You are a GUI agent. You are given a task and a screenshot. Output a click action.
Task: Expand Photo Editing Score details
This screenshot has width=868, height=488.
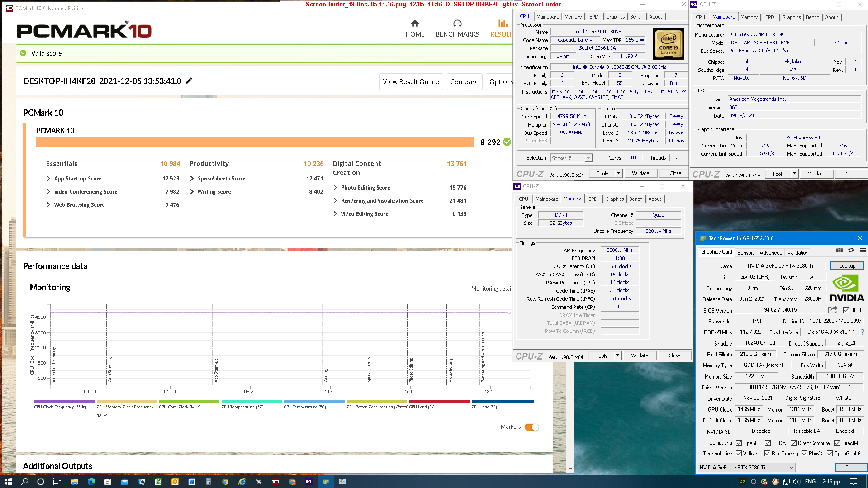pos(335,188)
